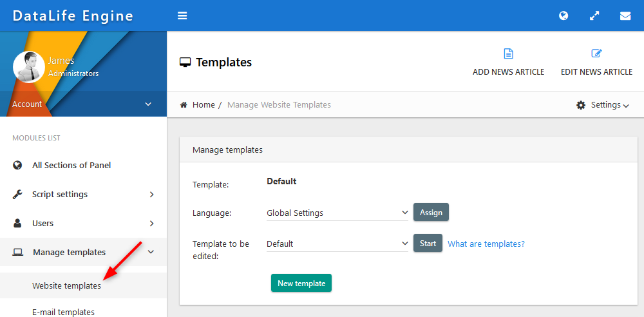
Task: Click the hamburger menu icon
Action: coord(182,15)
